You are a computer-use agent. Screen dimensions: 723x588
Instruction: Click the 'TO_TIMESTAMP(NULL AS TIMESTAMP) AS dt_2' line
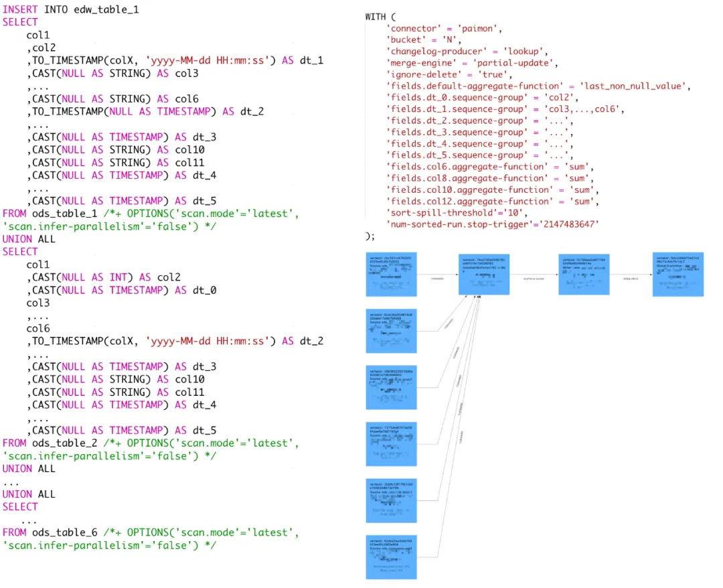(145, 112)
